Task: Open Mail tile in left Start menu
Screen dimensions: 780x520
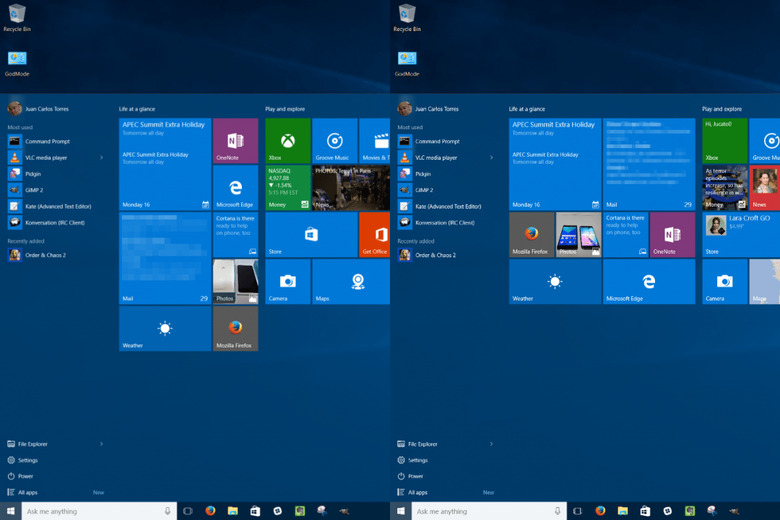Action: click(x=165, y=258)
